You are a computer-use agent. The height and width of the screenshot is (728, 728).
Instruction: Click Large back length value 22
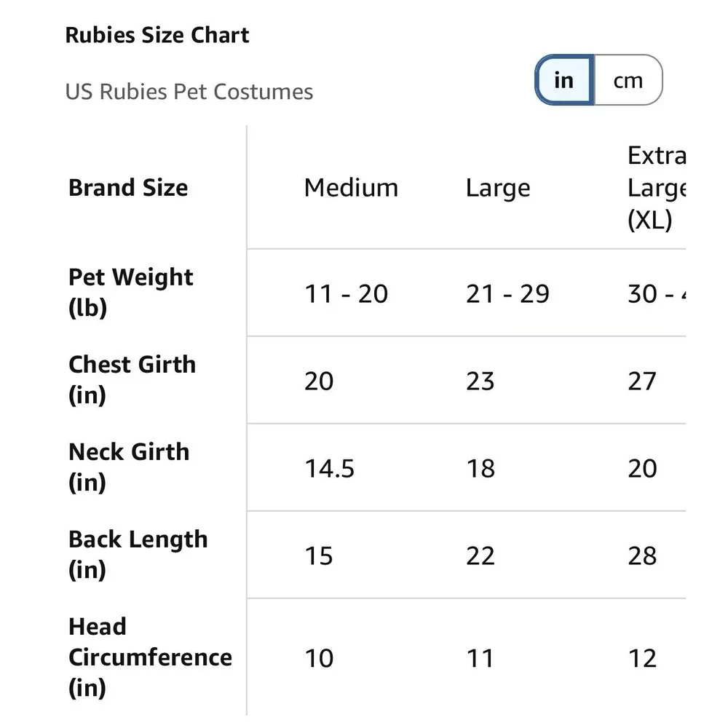pyautogui.click(x=480, y=555)
